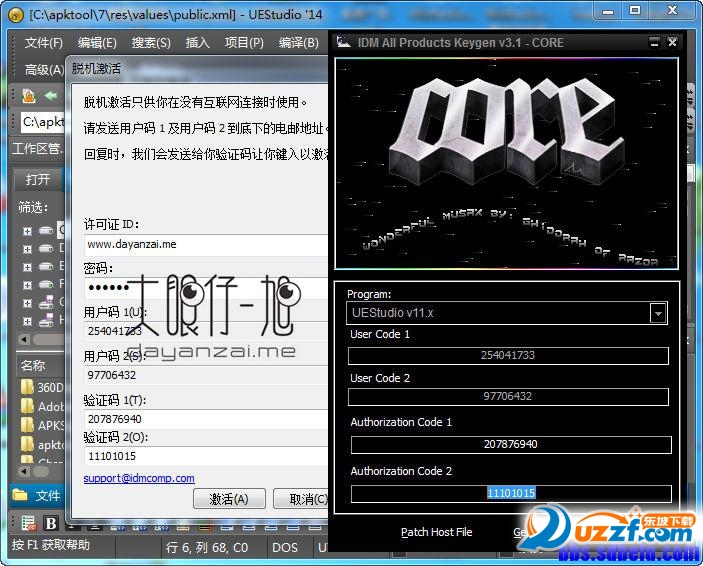Minimize the IDM Keygen window

point(655,43)
